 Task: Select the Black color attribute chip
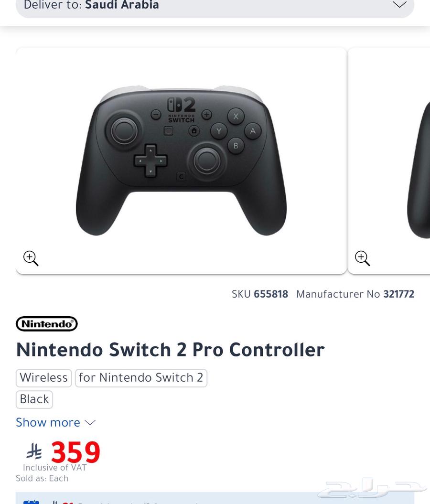point(34,399)
